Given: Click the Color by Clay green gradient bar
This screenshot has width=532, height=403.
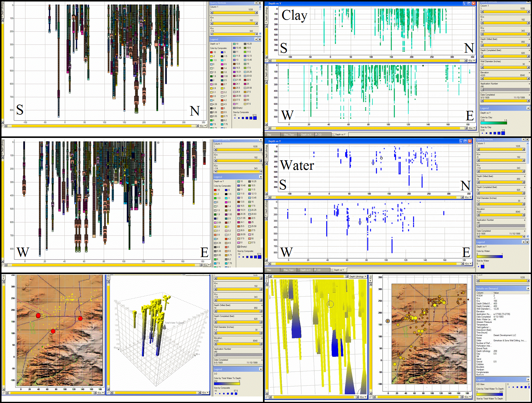Looking at the screenshot, I should click(x=494, y=123).
